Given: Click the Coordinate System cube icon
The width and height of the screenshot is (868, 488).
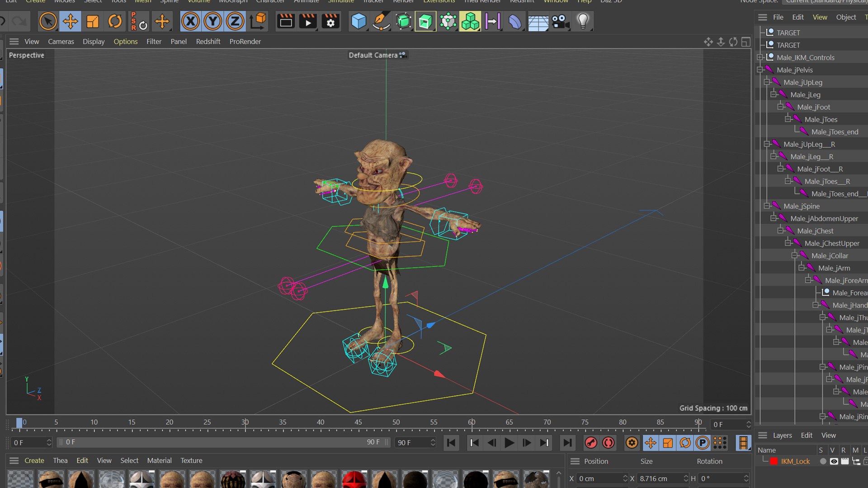Looking at the screenshot, I should coord(259,21).
